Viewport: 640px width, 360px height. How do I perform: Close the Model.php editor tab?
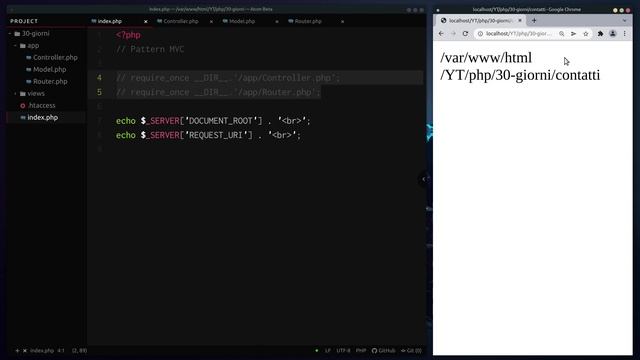[277, 21]
